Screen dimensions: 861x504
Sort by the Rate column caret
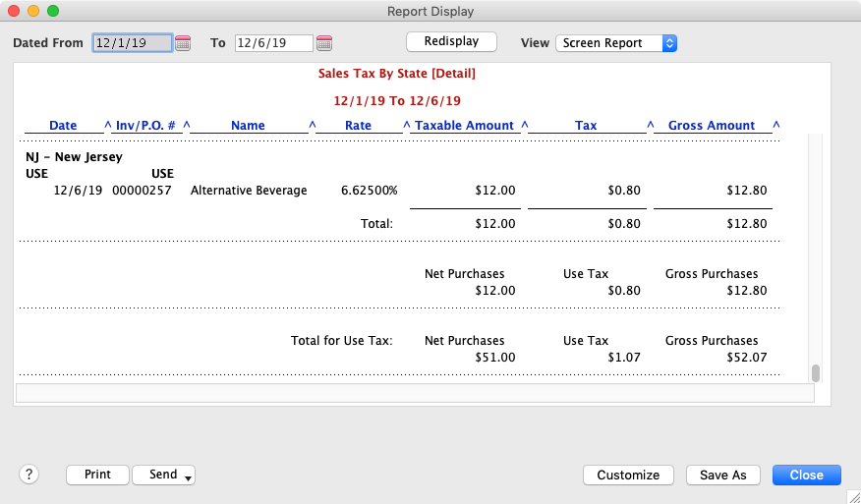406,125
